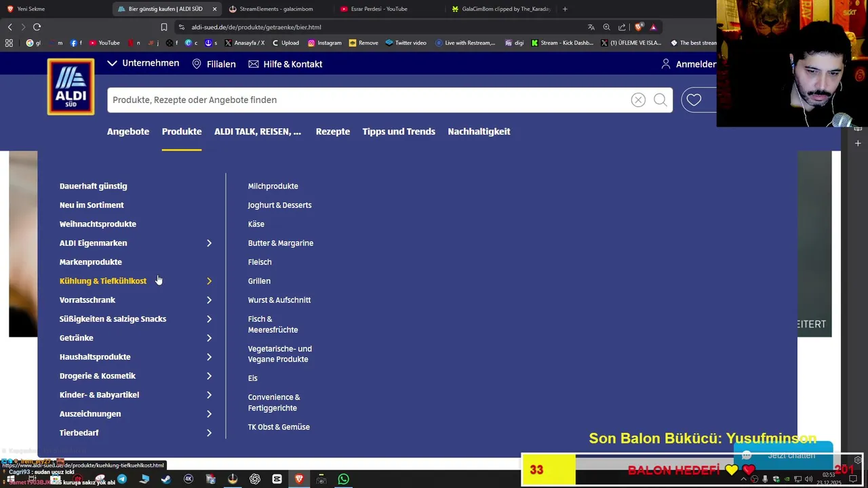Expand Auszeichnungen submenu arrow
The width and height of the screenshot is (868, 488).
(x=209, y=413)
